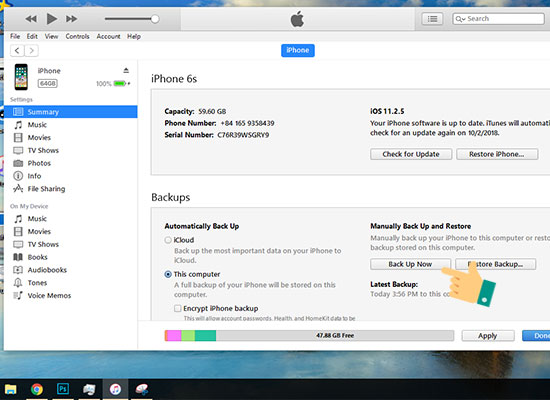Click the volume slider knob
Screen dimensions: 550x400
click(155, 19)
